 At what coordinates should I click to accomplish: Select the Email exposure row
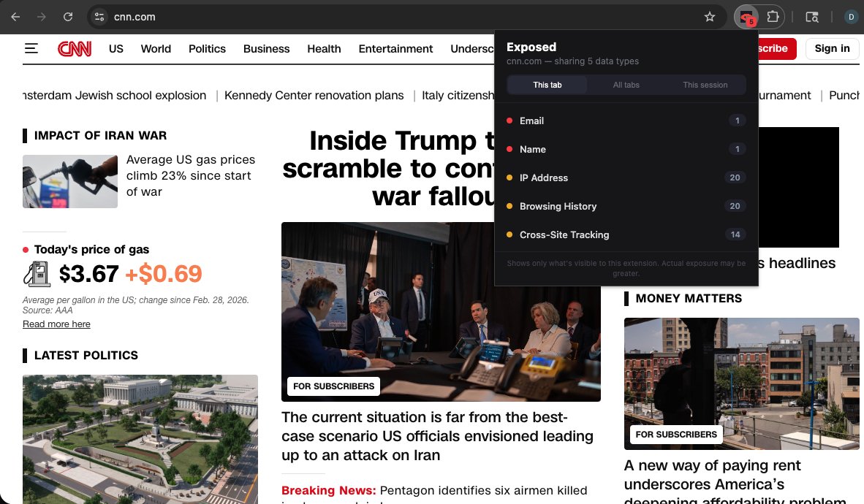point(626,121)
